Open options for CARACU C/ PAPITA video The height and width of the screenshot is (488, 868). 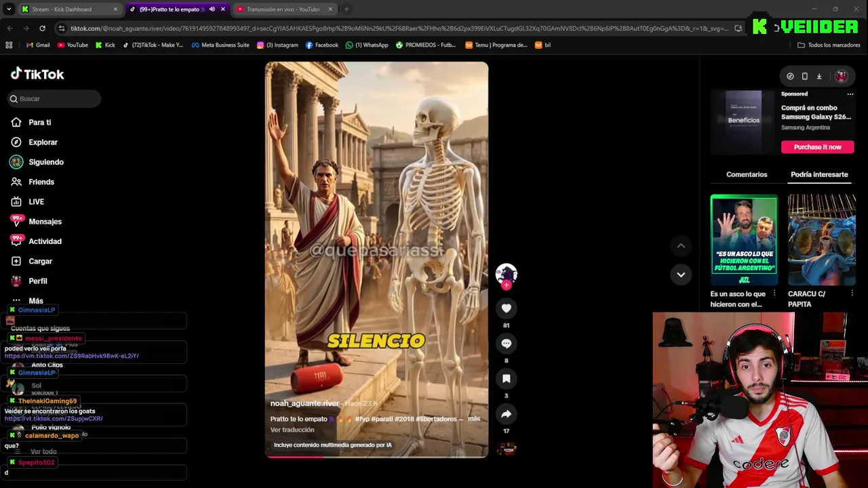[x=852, y=293]
